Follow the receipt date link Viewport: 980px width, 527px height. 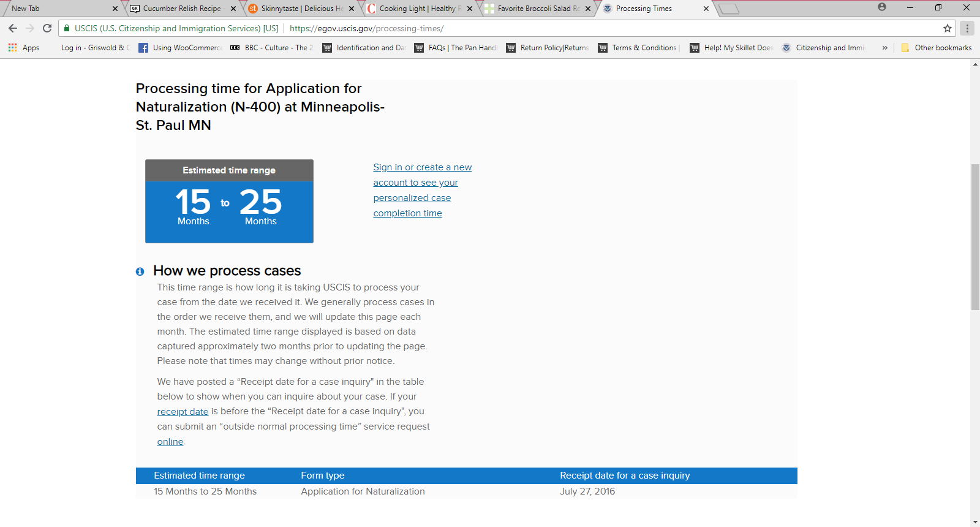[183, 412]
